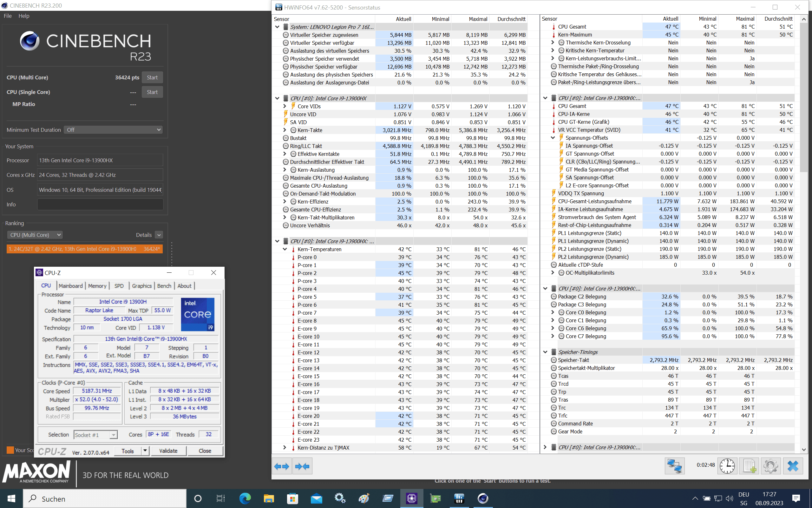Viewport: 812px width, 508px height.
Task: Launch Microsoft Edge from the taskbar
Action: [245, 498]
